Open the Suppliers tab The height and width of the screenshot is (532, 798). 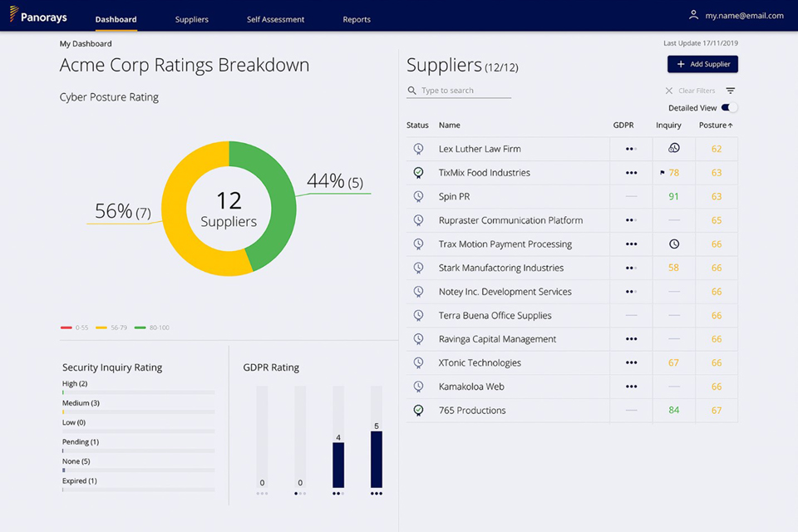point(191,19)
